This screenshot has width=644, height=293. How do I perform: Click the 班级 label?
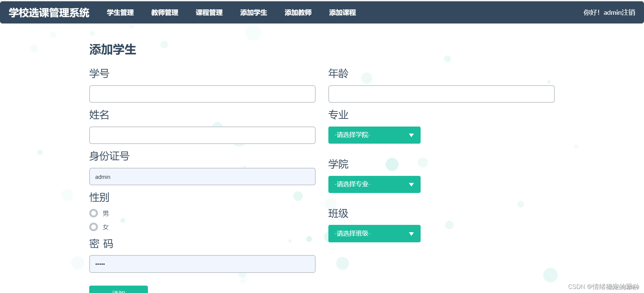click(338, 213)
